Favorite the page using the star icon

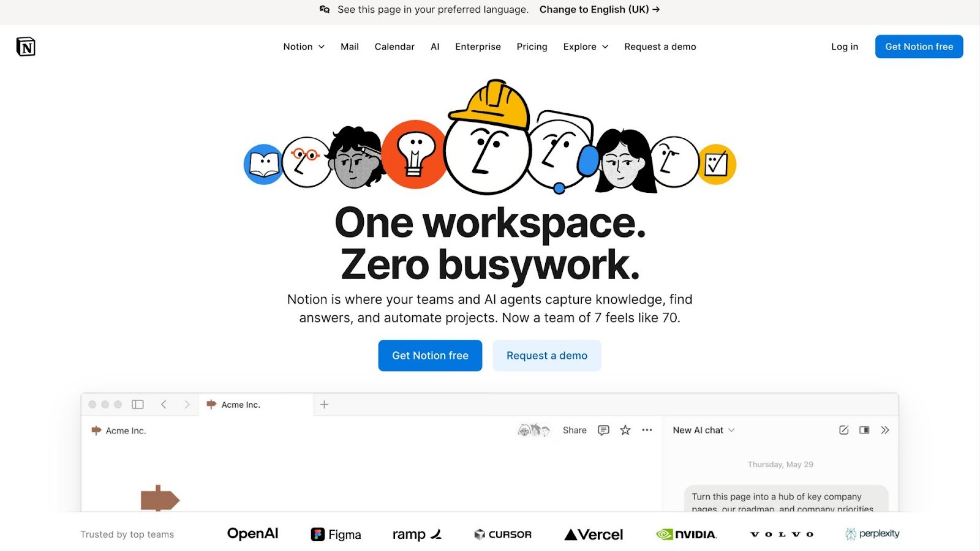625,430
